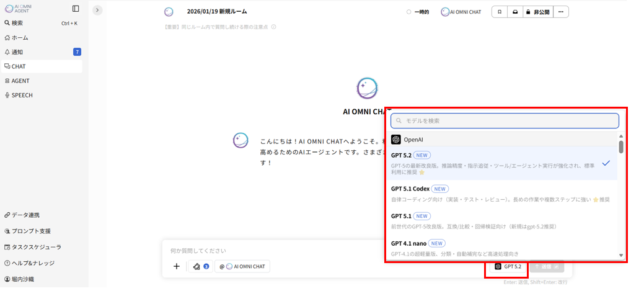Focus the モデルを検索 model search field
644x291 pixels.
click(x=505, y=120)
